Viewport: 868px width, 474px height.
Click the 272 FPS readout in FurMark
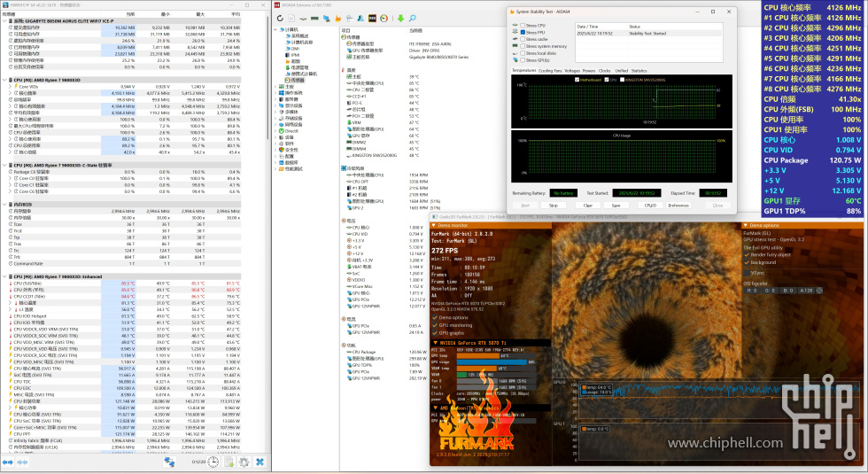click(x=445, y=250)
